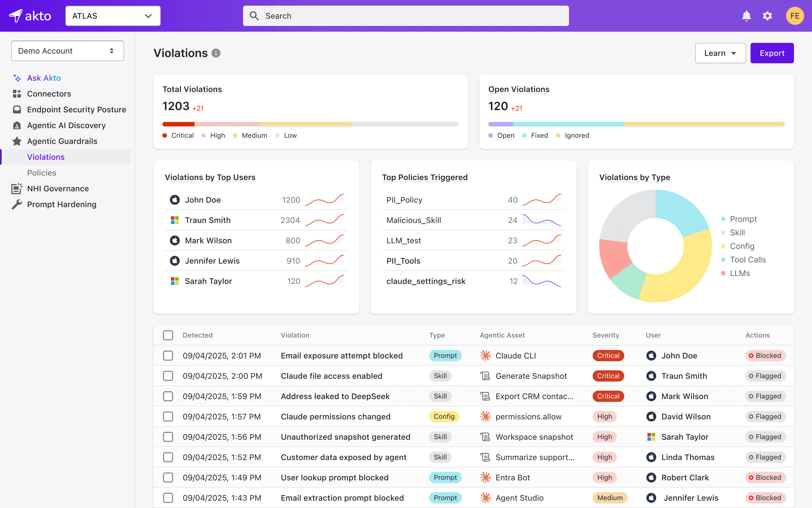Click the NHI Governance icon

coord(17,189)
